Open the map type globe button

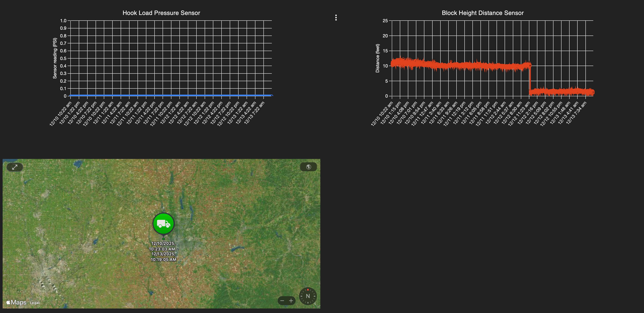coord(309,167)
